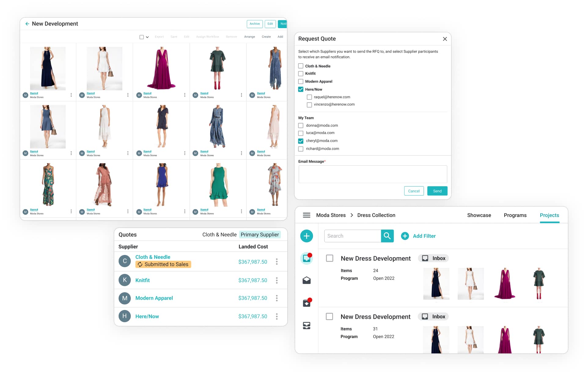Viewport: 588px width, 376px height.
Task: Click into the Email Message text field
Action: 372,174
